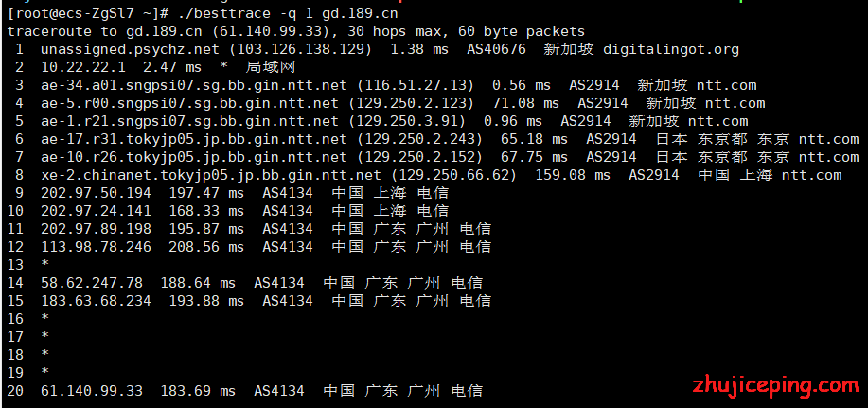The height and width of the screenshot is (408, 868).
Task: Click IP address 58.62.247.78
Action: [x=91, y=283]
